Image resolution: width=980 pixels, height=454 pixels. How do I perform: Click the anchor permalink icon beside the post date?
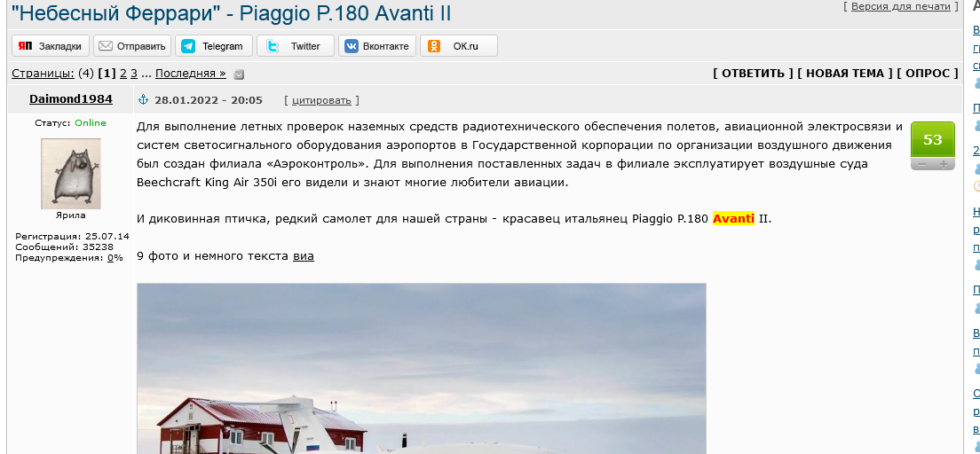[143, 100]
